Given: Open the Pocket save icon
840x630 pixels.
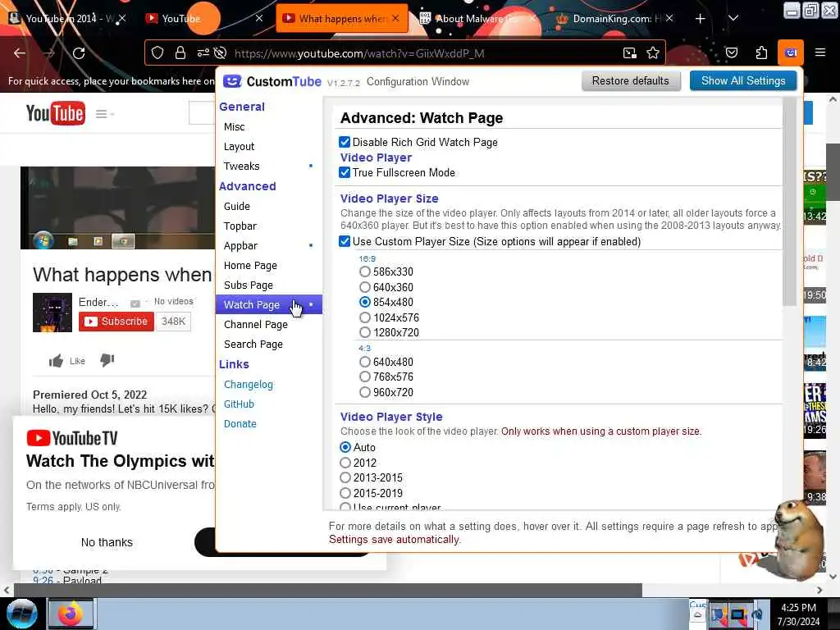Looking at the screenshot, I should [x=731, y=52].
